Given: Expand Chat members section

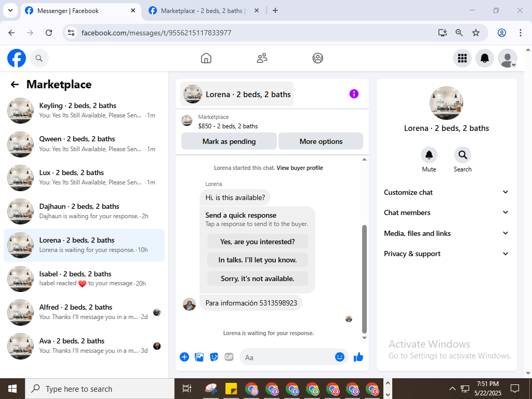Looking at the screenshot, I should click(x=446, y=212).
